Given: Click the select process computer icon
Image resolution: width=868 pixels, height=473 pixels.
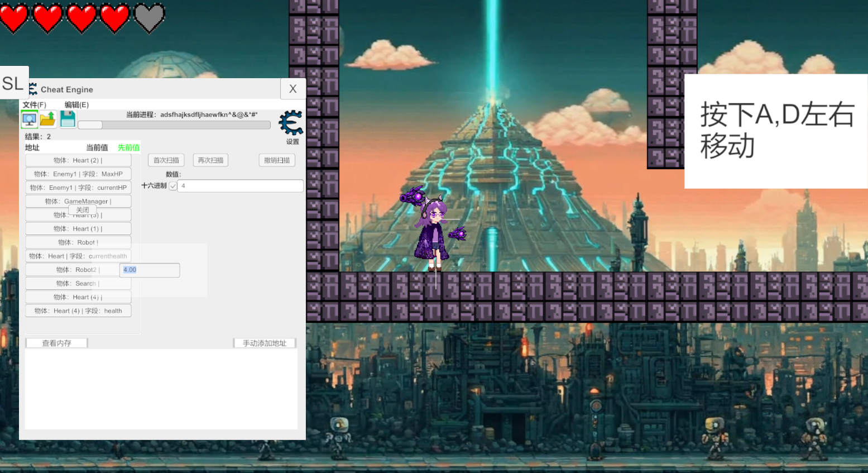Looking at the screenshot, I should [x=29, y=118].
